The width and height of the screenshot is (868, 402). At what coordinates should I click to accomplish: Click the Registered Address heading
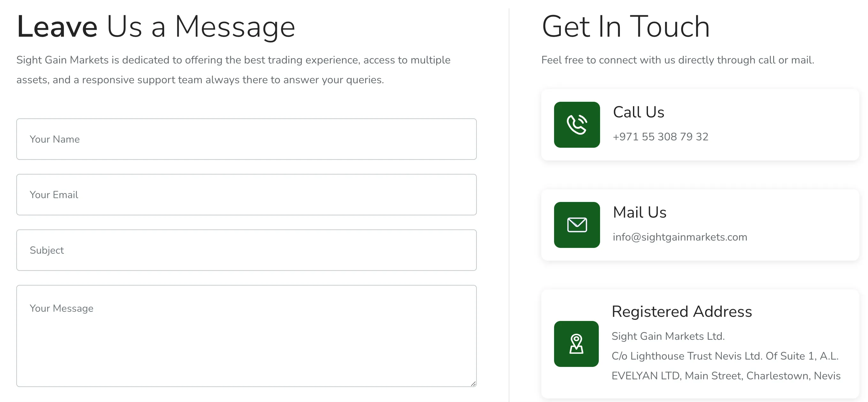682,311
